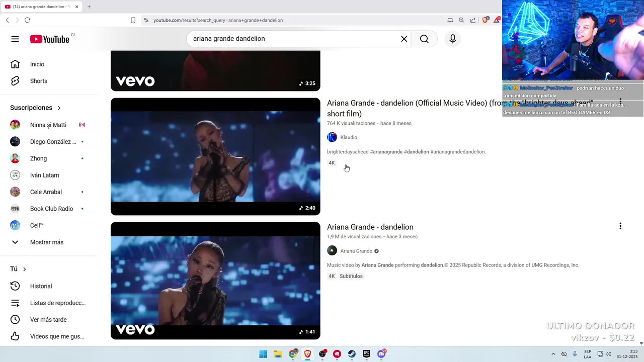Play Klaudio's dandelion video thumbnail

(215, 156)
